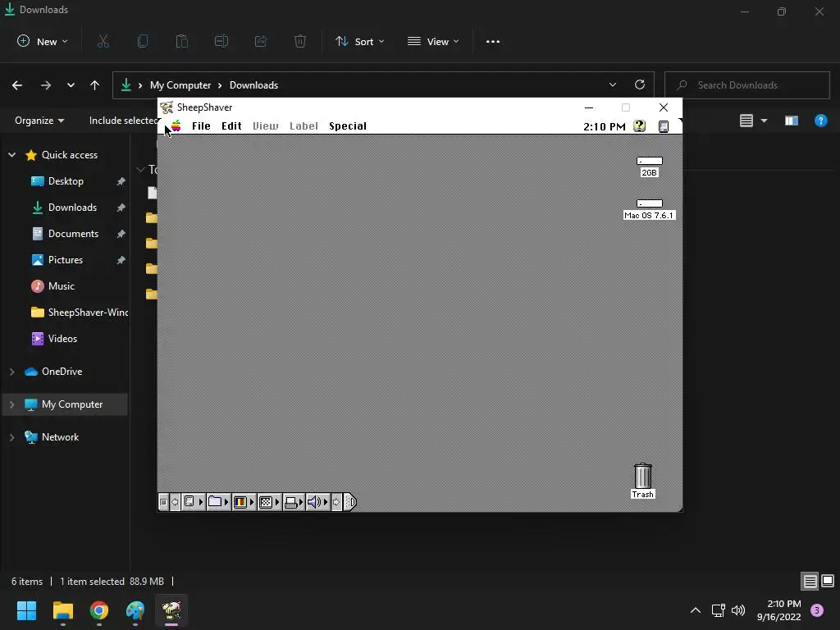Screen dimensions: 840x630
Task: Click the Paste icon in Explorer toolbar
Action: 182,41
